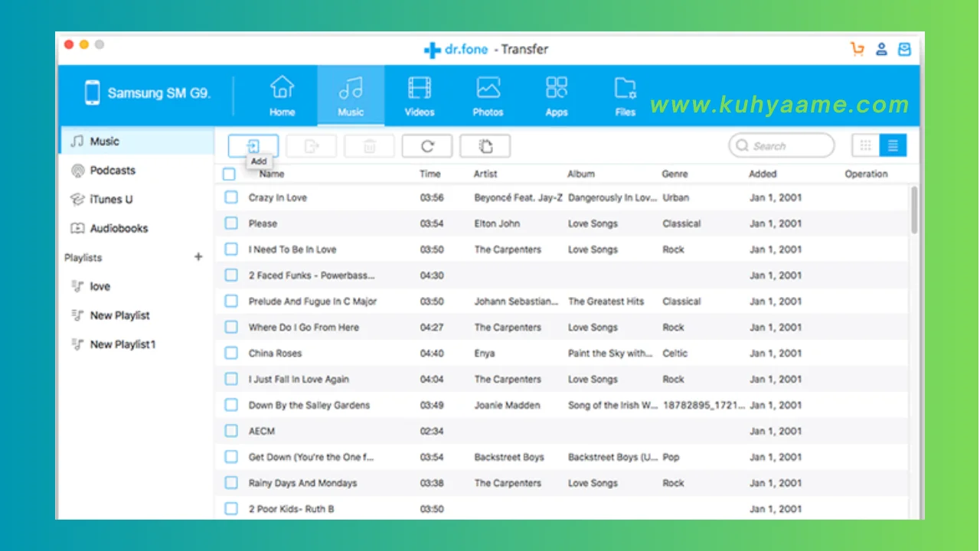Click the artist 'Enya'
Image resolution: width=980 pixels, height=551 pixels.
(485, 354)
